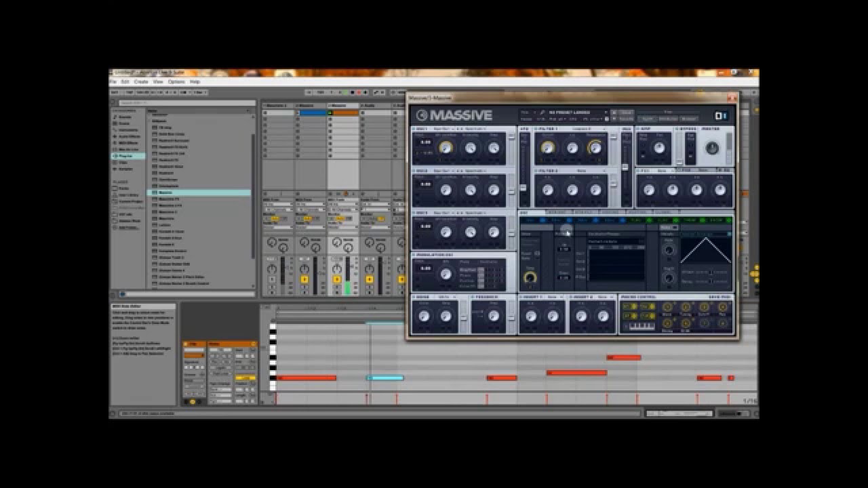The width and height of the screenshot is (868, 488).
Task: Click the Noise Color knob
Action: [x=424, y=316]
